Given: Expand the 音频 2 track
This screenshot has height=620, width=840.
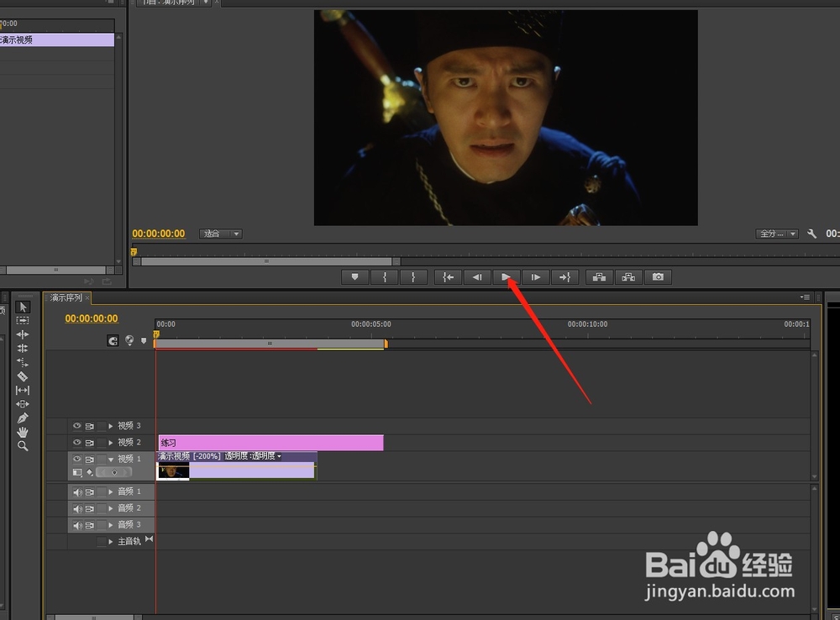Looking at the screenshot, I should click(111, 508).
